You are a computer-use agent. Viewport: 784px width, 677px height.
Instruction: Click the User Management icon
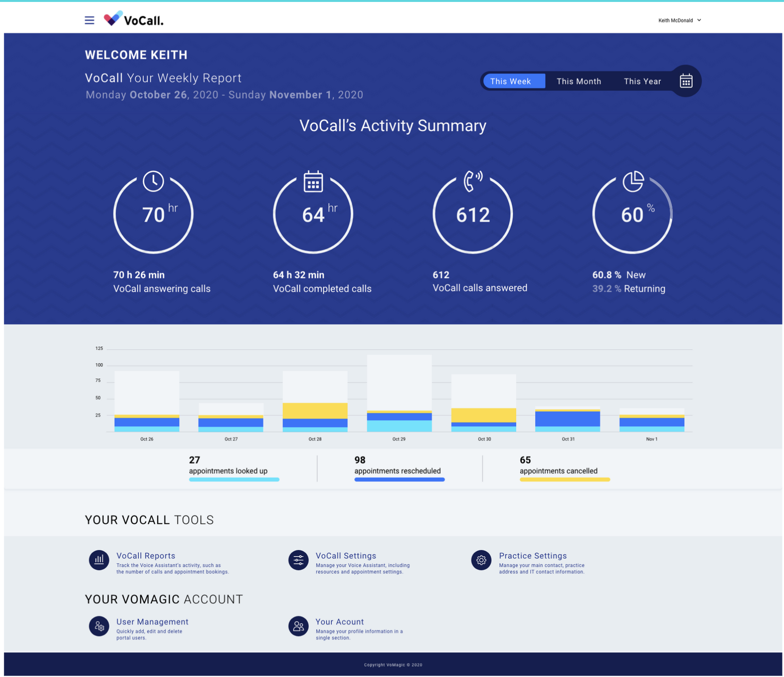[99, 626]
